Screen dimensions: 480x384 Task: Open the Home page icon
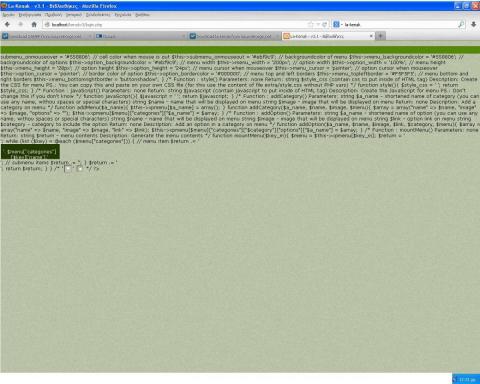pyautogui.click(x=34, y=24)
